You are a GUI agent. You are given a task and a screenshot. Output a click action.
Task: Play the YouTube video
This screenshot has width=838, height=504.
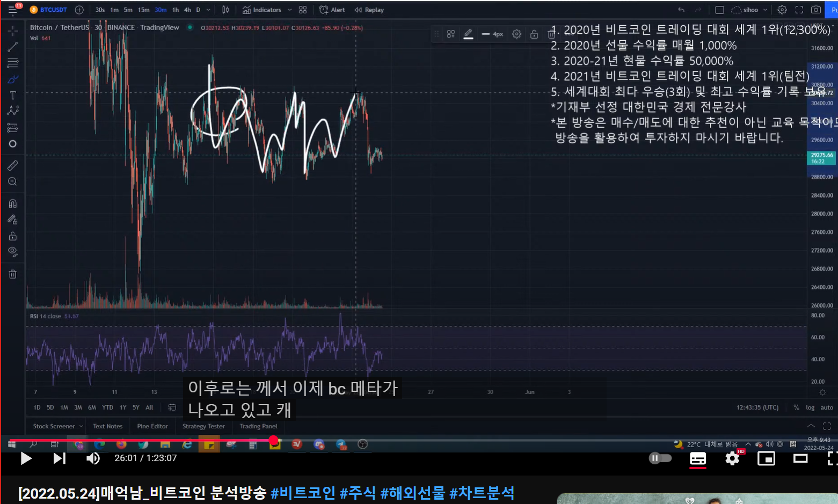(x=26, y=458)
